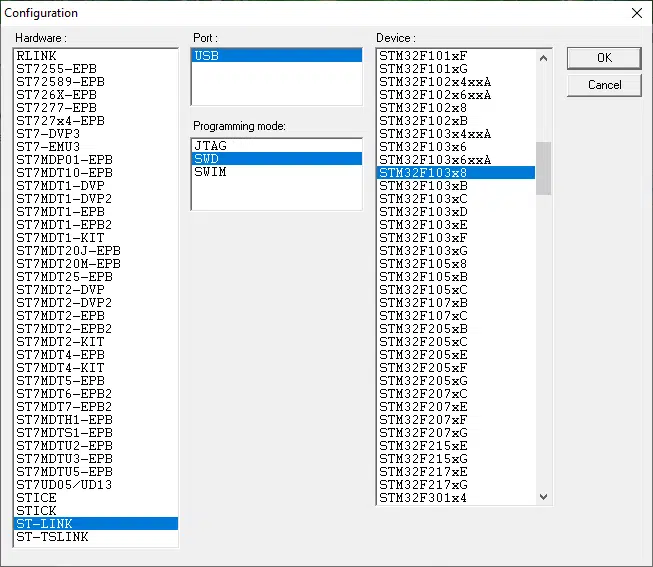
Task: Select STM32F103xE device
Action: [x=456, y=225]
